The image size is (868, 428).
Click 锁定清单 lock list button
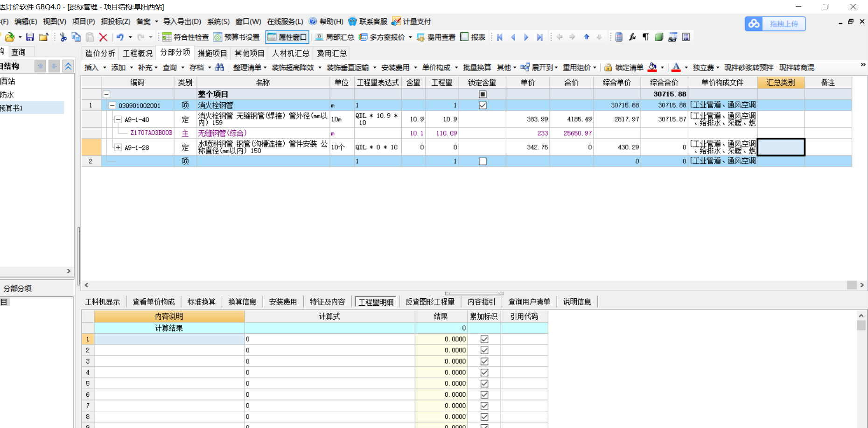tap(623, 68)
